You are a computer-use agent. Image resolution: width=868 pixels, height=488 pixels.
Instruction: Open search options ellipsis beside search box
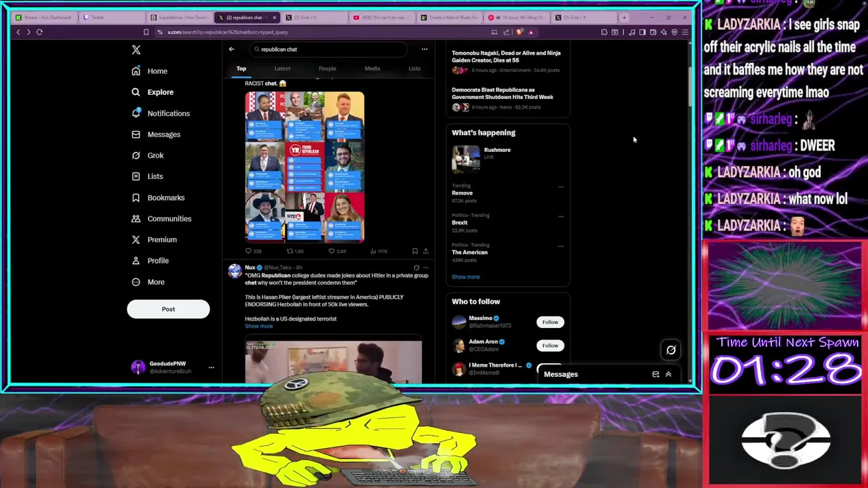(425, 49)
